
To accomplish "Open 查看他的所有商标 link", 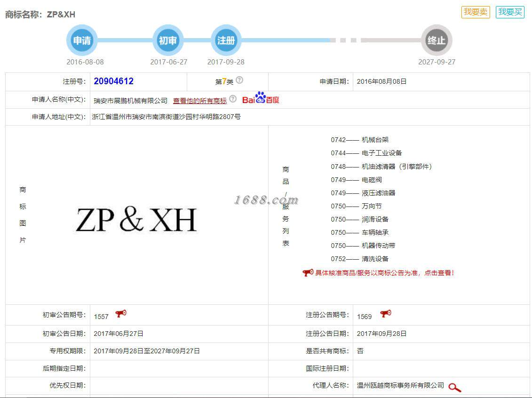I will (x=200, y=101).
